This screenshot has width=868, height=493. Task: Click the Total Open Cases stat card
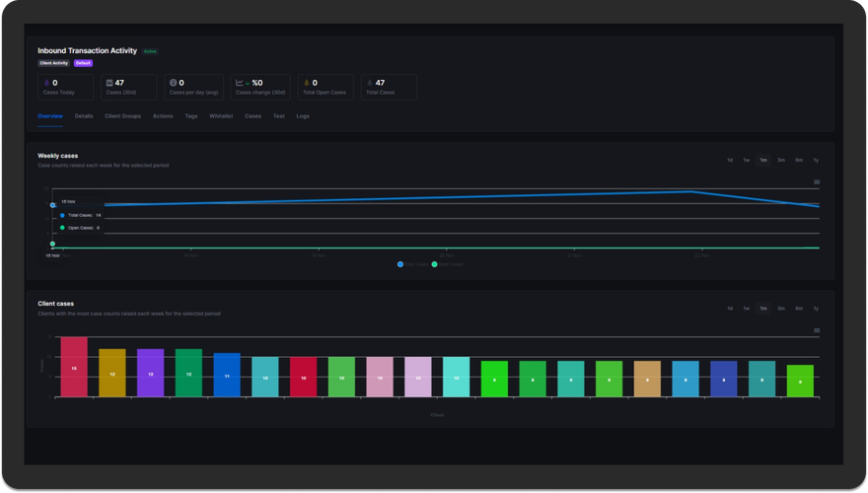325,88
